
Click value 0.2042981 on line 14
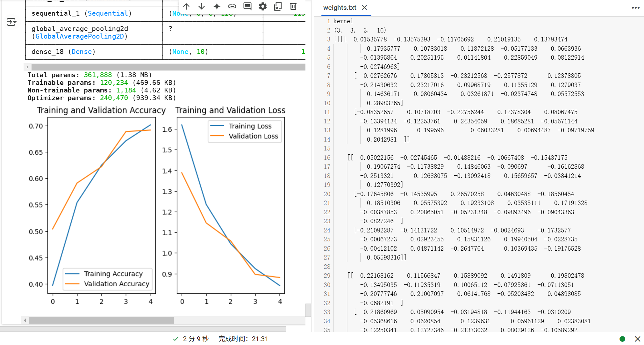[382, 139]
